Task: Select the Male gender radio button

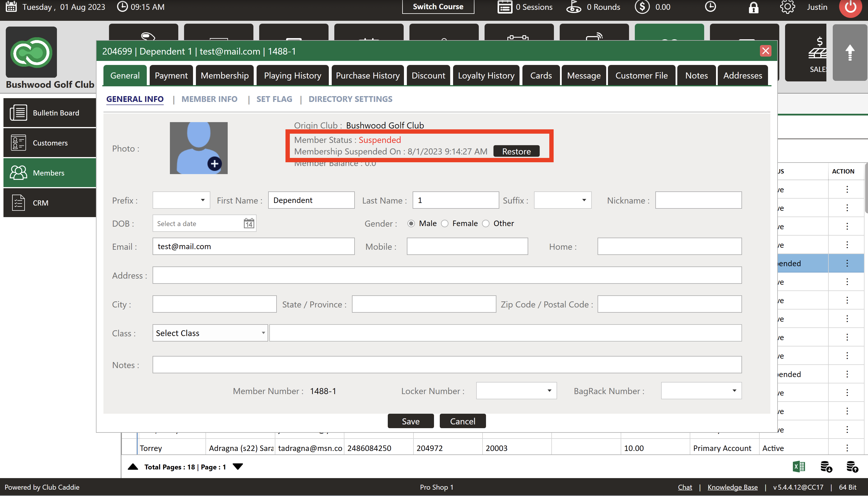Action: 411,223
